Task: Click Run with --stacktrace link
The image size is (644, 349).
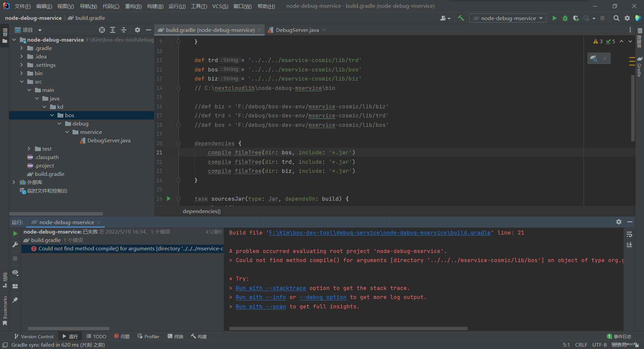Action: click(271, 288)
